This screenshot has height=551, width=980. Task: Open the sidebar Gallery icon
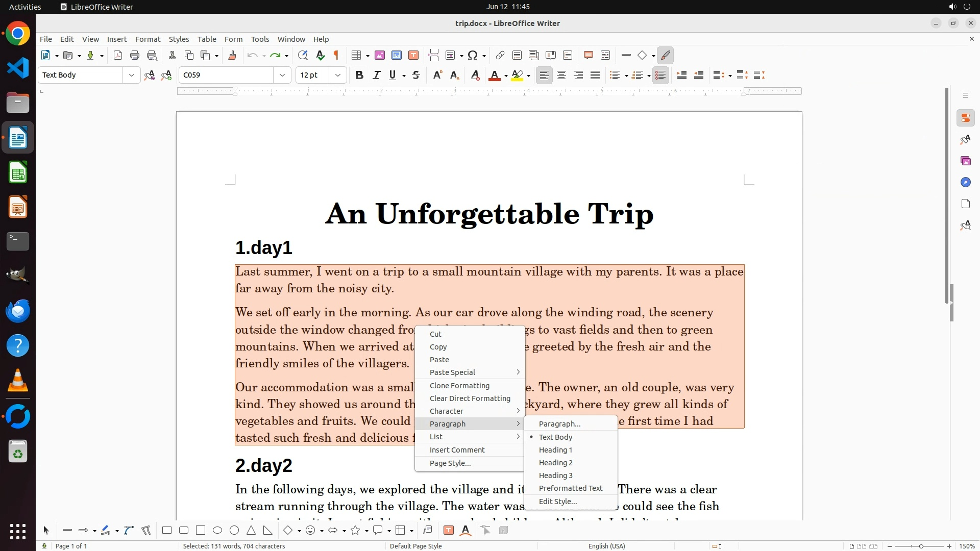click(965, 161)
